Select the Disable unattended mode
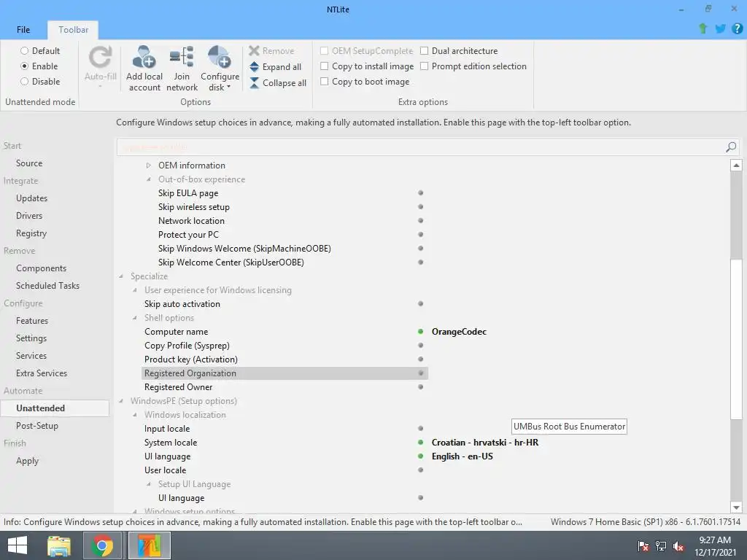747x560 pixels. click(24, 82)
